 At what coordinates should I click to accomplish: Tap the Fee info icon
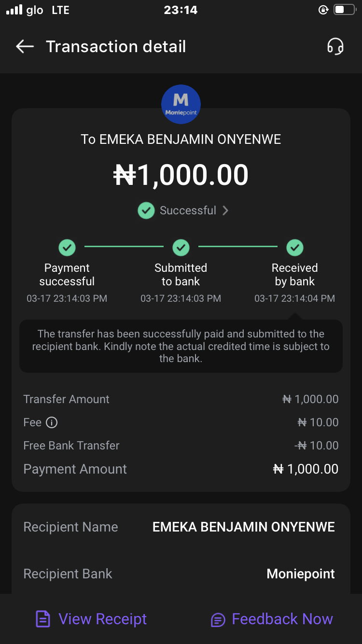pos(52,422)
